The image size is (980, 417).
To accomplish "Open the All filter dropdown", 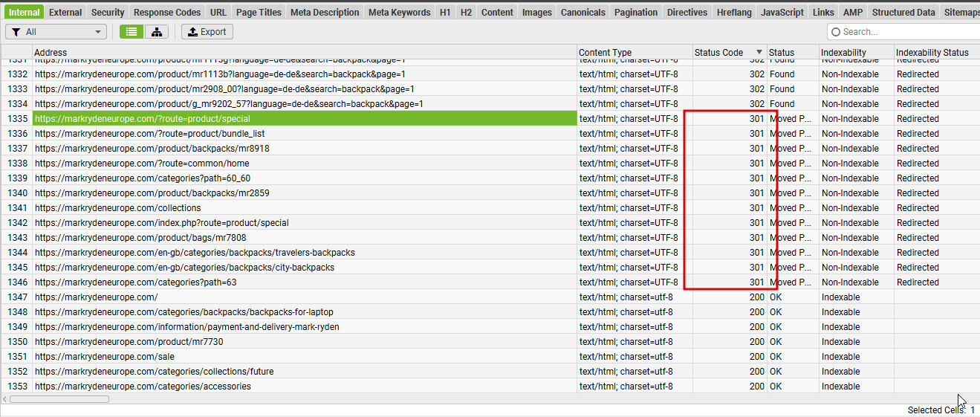I will pos(56,32).
